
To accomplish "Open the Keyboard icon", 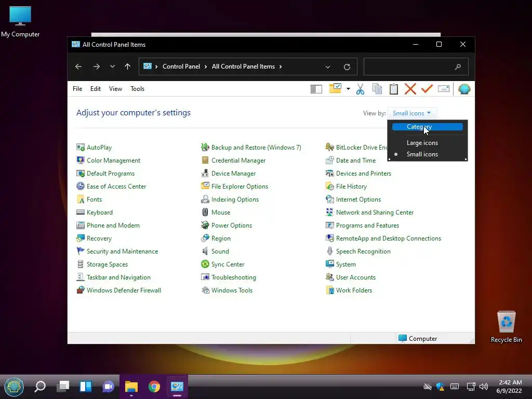I will 81,212.
